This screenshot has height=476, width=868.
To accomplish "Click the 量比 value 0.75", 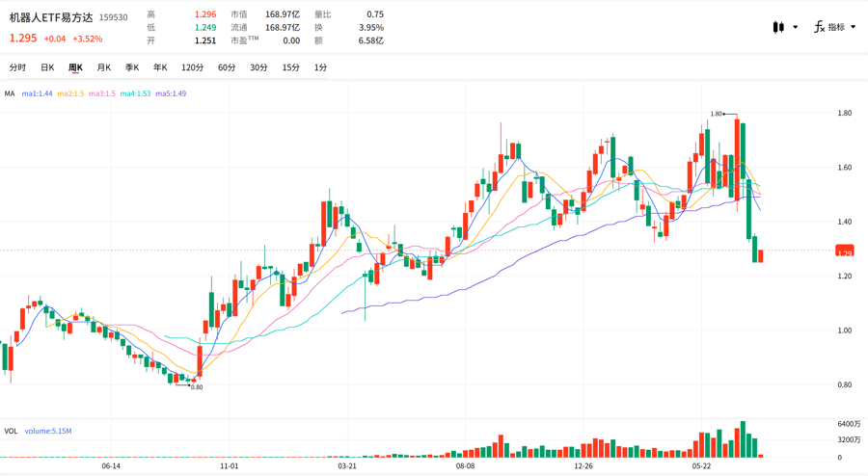I will tap(375, 14).
